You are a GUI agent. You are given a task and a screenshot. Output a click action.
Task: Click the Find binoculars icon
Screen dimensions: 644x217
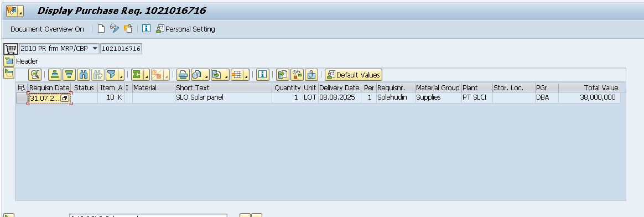(84, 75)
